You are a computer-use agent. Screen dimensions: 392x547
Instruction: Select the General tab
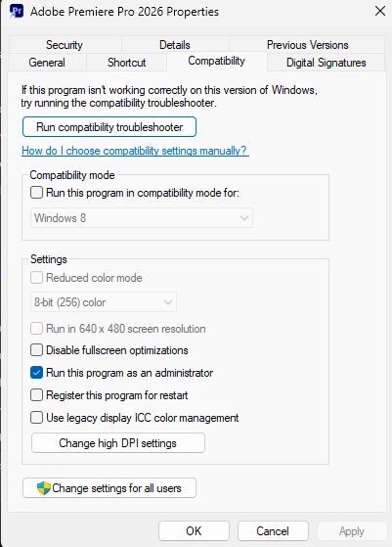(47, 63)
